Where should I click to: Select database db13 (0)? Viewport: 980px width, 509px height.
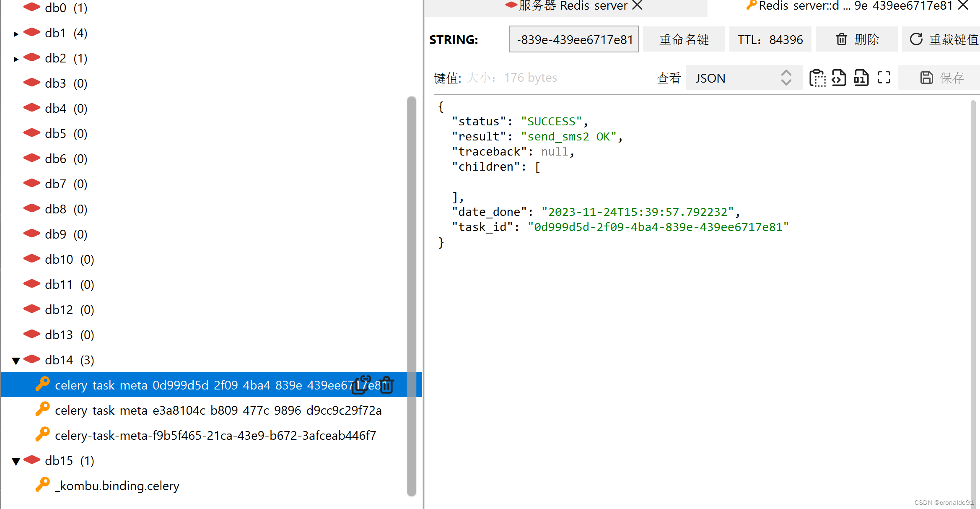pyautogui.click(x=69, y=335)
